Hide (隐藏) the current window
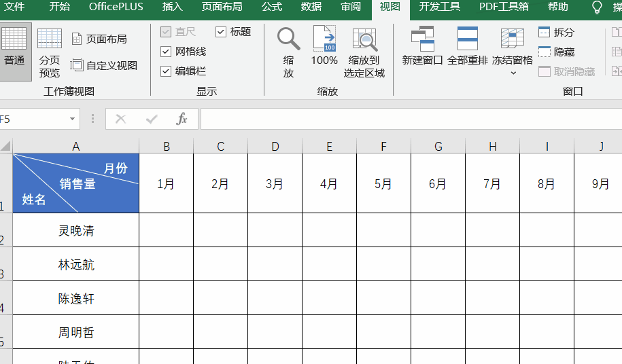 [557, 52]
